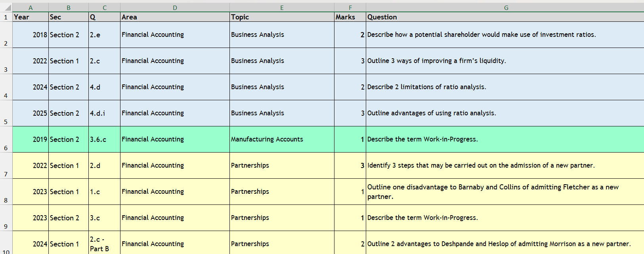Click the year 2018 cell
Screen dimensions: 644x254
(31, 35)
